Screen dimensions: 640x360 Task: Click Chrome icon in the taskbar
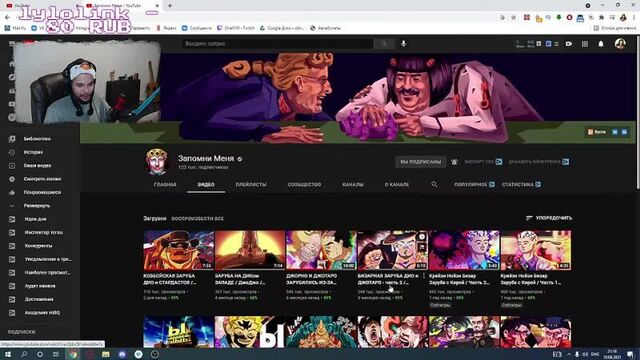73,354
